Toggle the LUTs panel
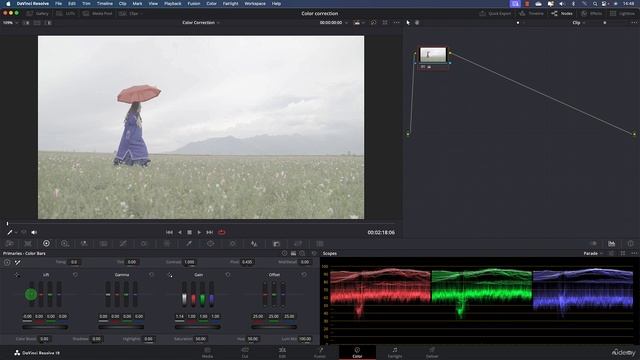The width and height of the screenshot is (640, 360). [66, 13]
